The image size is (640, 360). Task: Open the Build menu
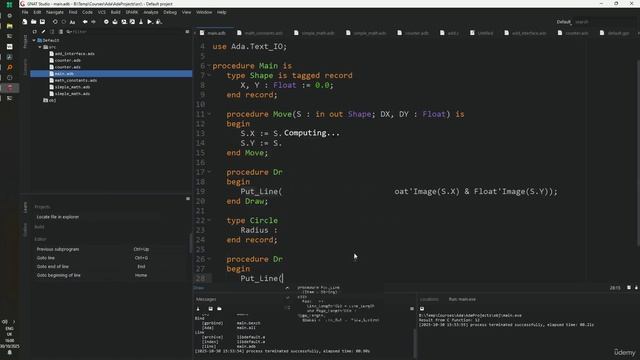pyautogui.click(x=116, y=12)
